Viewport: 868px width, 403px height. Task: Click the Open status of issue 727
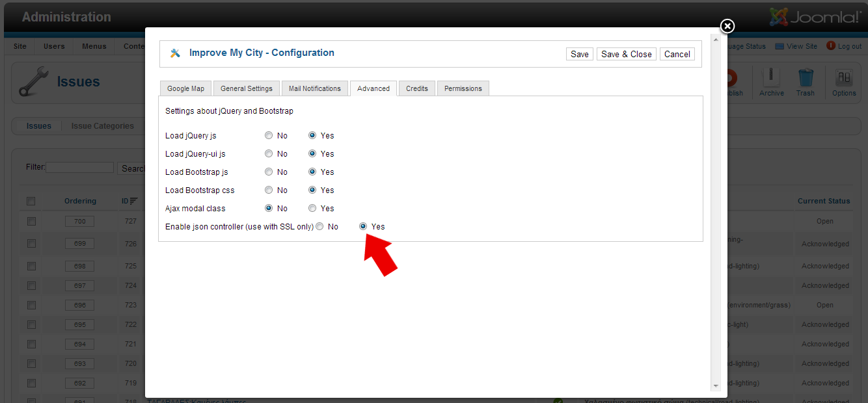[825, 221]
